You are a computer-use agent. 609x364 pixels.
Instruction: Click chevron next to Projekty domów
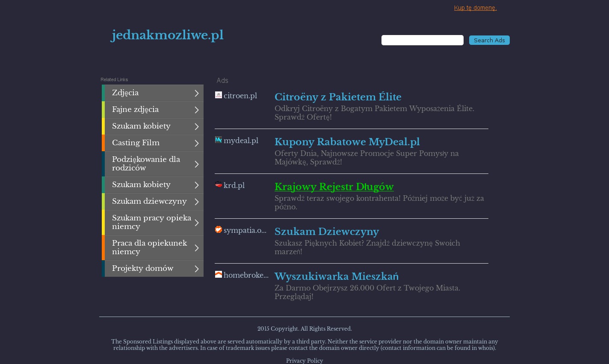tap(196, 269)
